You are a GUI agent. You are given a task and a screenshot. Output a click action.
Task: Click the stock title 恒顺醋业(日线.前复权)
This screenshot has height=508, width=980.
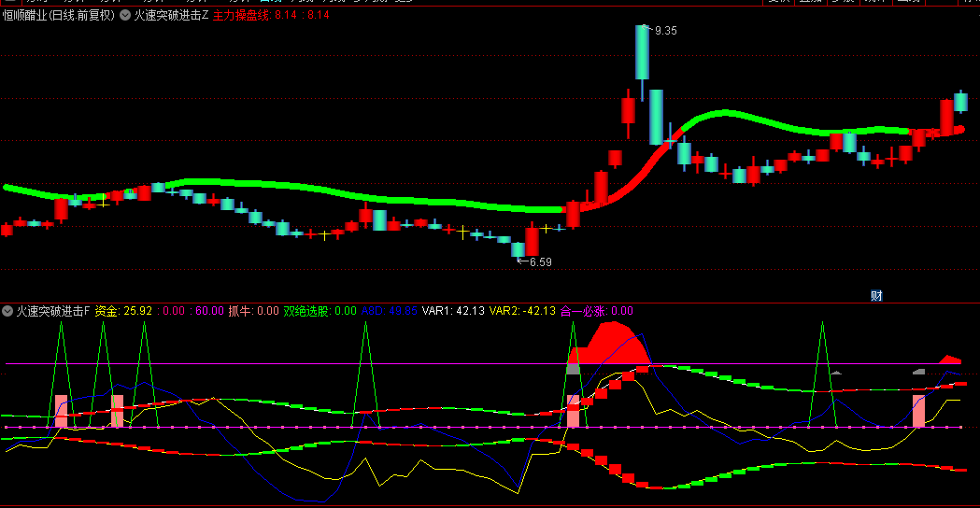[x=59, y=15]
